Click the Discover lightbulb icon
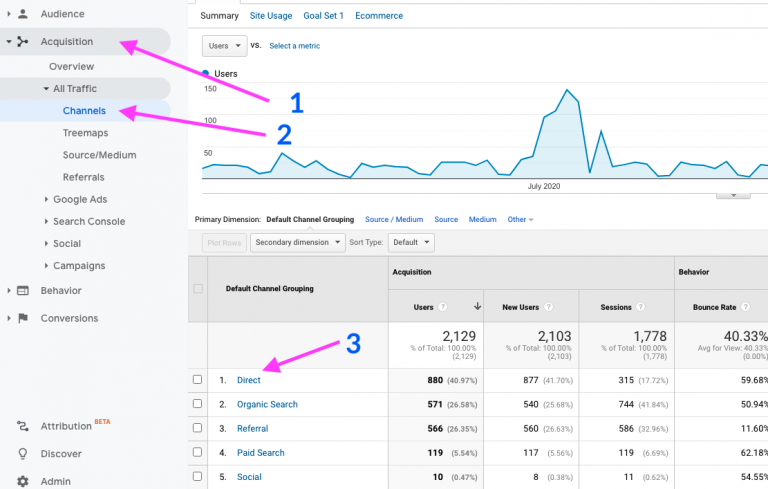The image size is (768, 489). [23, 454]
